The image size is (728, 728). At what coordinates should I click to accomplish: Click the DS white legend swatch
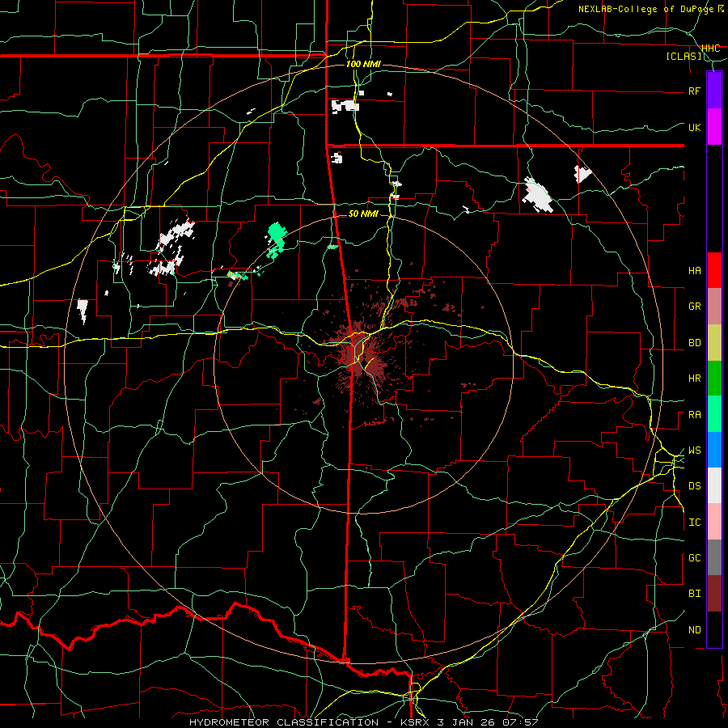point(714,485)
